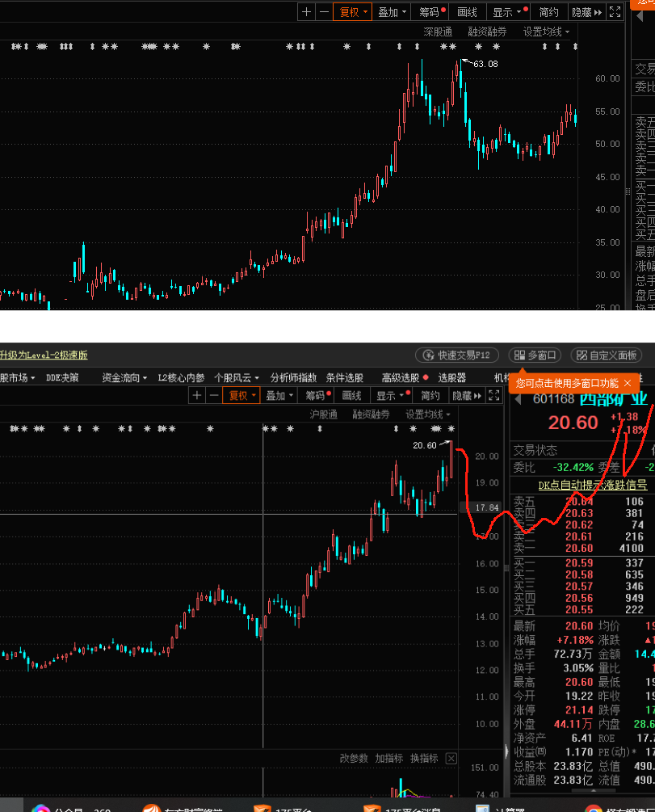Open the 设置均线 dropdown on the upper chart
Image resolution: width=655 pixels, height=812 pixels.
(546, 32)
